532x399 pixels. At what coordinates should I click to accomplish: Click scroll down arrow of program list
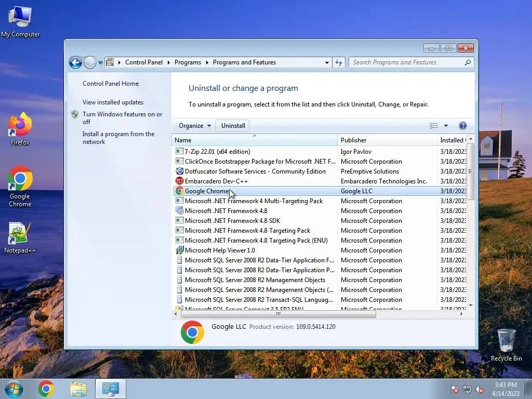coord(470,305)
